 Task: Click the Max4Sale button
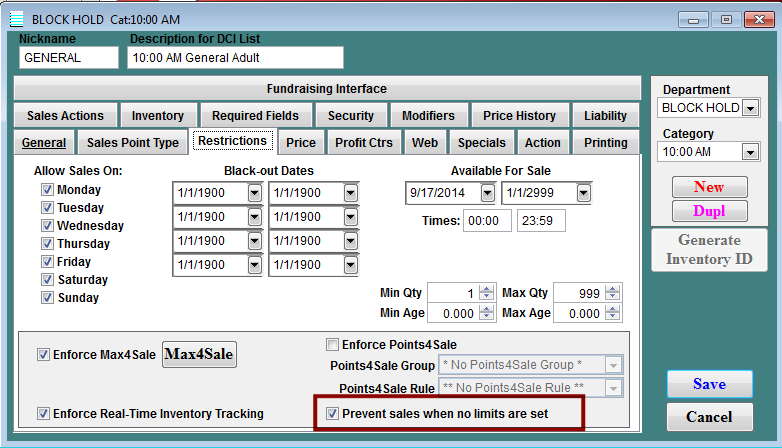199,354
